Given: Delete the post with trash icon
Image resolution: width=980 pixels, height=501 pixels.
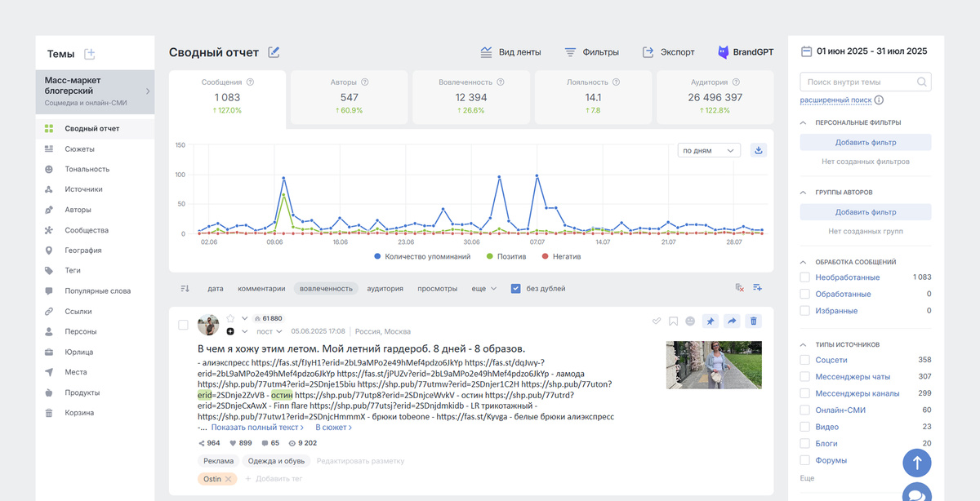Looking at the screenshot, I should [754, 321].
